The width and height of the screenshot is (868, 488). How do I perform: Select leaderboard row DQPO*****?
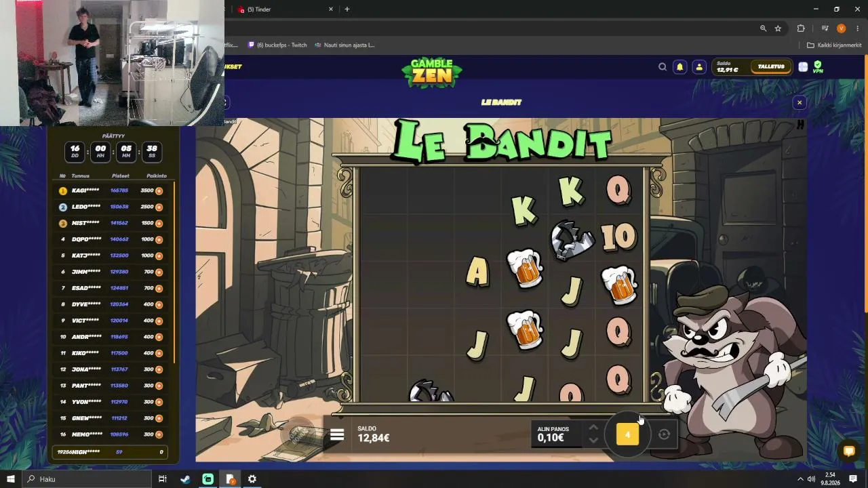pos(111,239)
